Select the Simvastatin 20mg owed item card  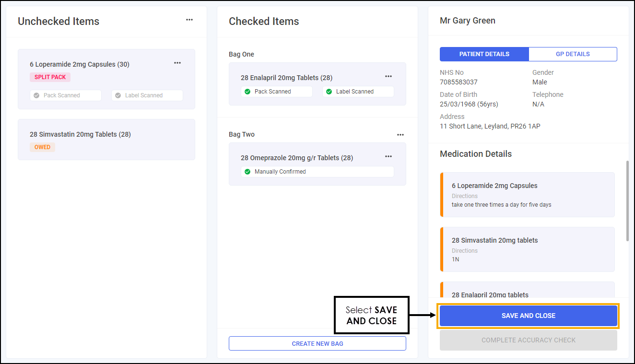[x=106, y=140]
